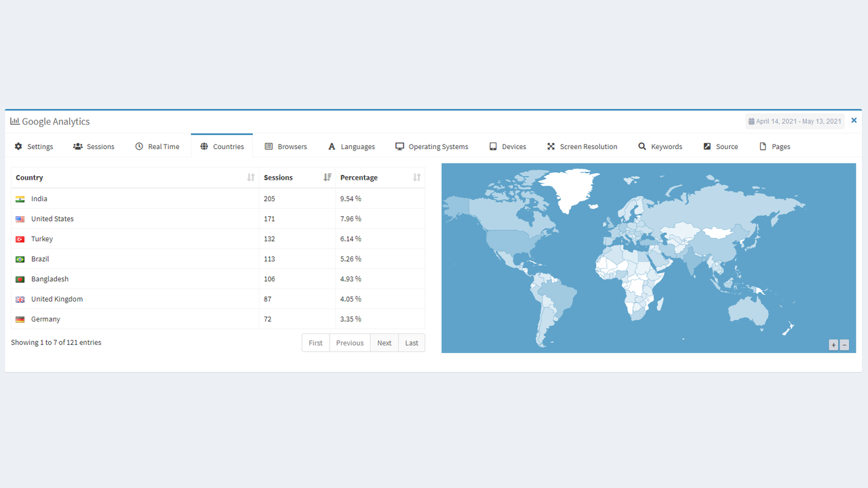Open the Settings gear tab icon
The image size is (868, 488).
(17, 146)
